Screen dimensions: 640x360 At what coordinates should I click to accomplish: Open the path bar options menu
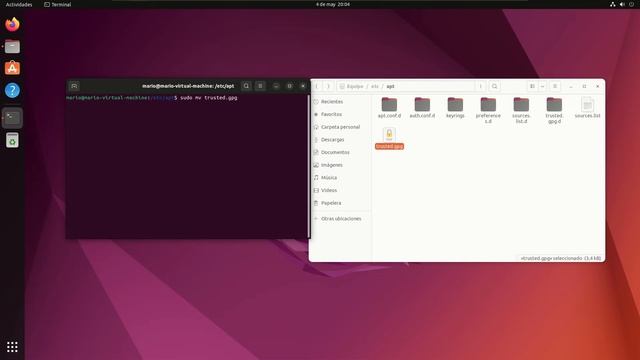coord(480,87)
